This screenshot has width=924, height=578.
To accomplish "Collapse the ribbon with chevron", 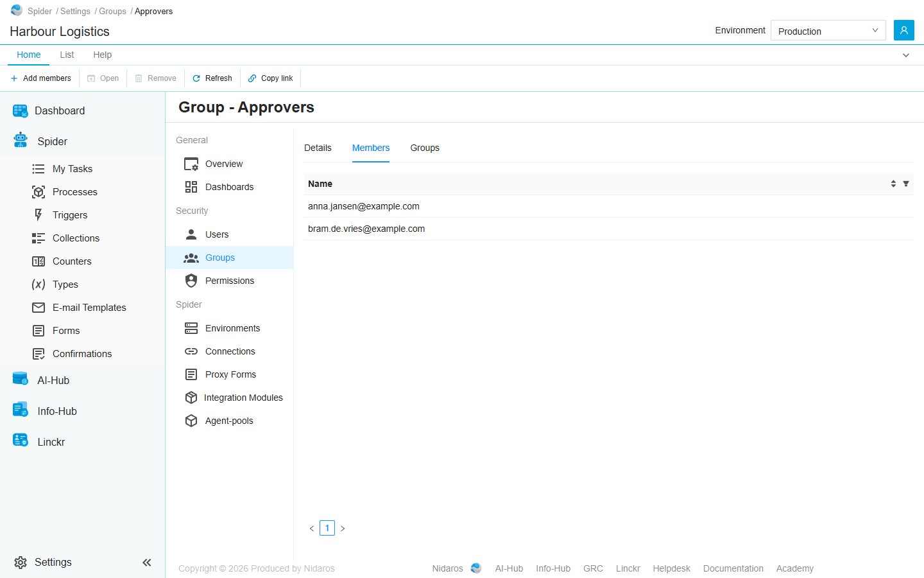I will click(906, 55).
